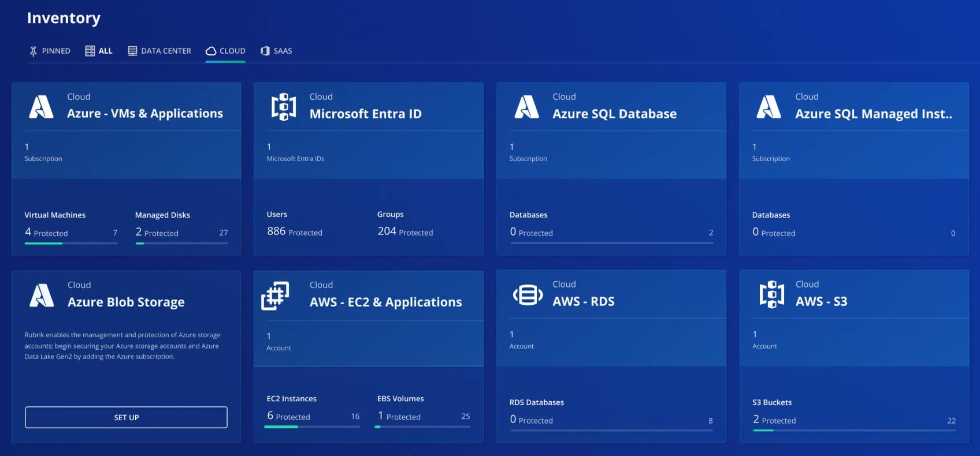The image size is (980, 456).
Task: Open the Microsoft Entra ID title
Action: [x=366, y=114]
